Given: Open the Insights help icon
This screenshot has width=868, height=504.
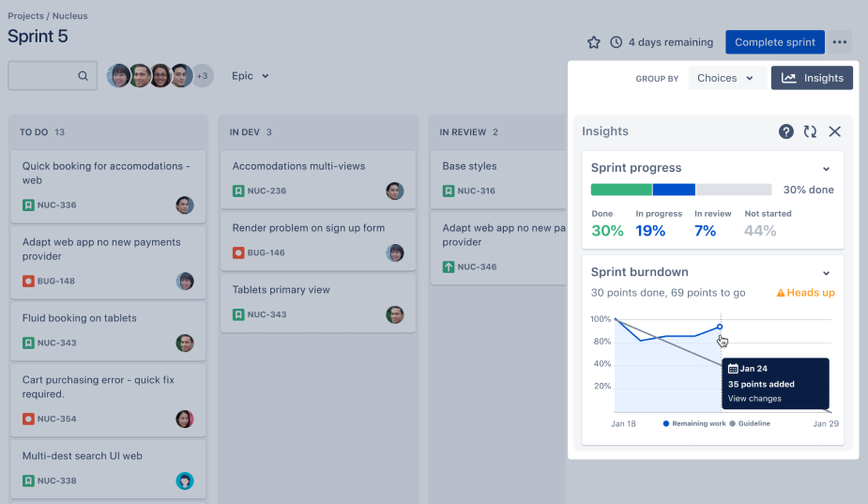Looking at the screenshot, I should pyautogui.click(x=786, y=131).
